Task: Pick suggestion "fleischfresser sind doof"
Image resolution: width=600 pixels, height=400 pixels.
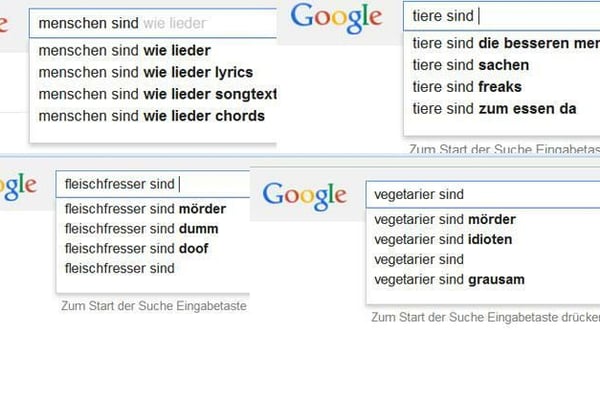Action: pos(139,248)
